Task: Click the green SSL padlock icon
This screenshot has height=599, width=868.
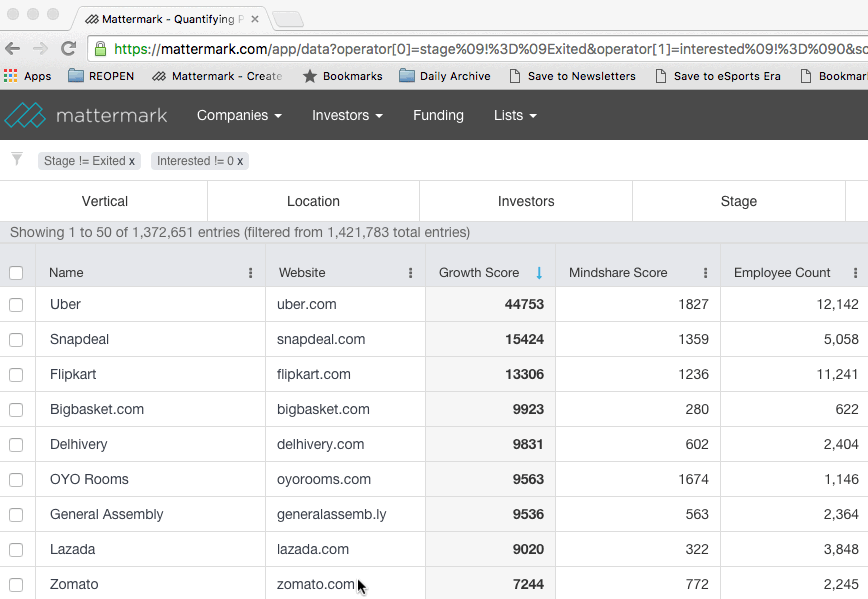Action: point(100,49)
